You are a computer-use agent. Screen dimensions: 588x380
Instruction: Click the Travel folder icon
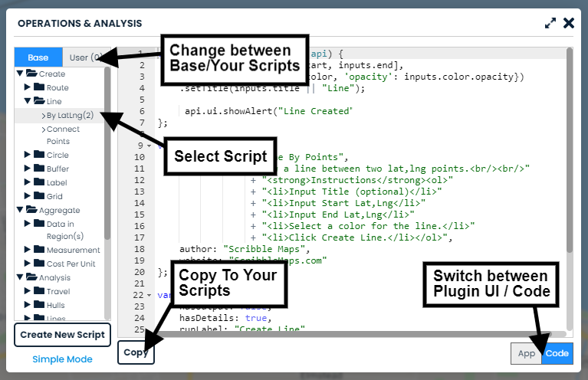(x=39, y=291)
